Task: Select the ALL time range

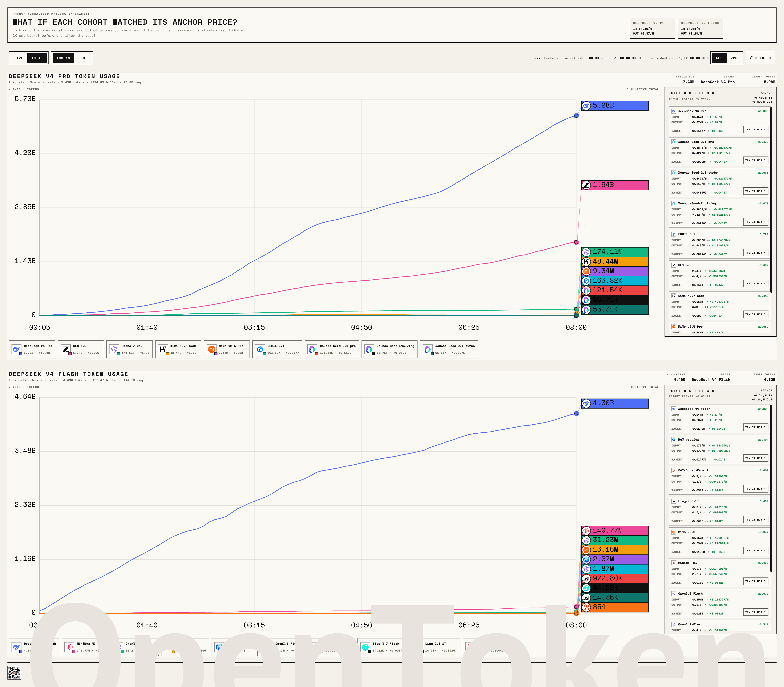Action: (x=719, y=58)
